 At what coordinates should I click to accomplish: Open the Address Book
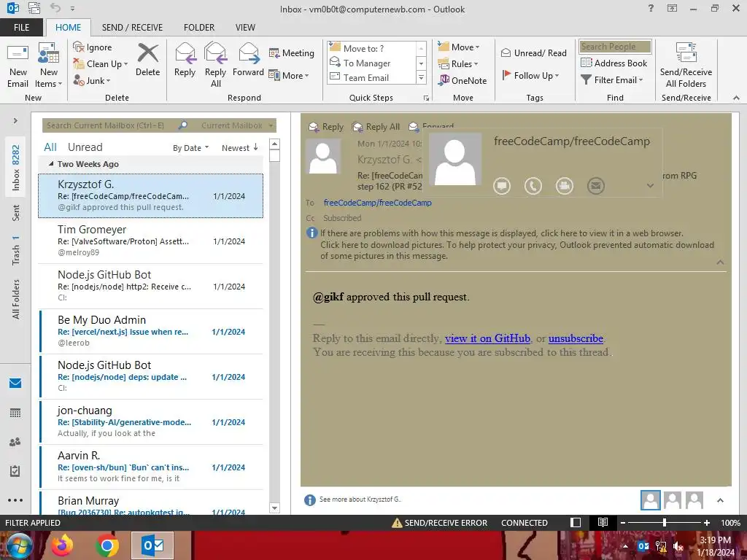[614, 63]
